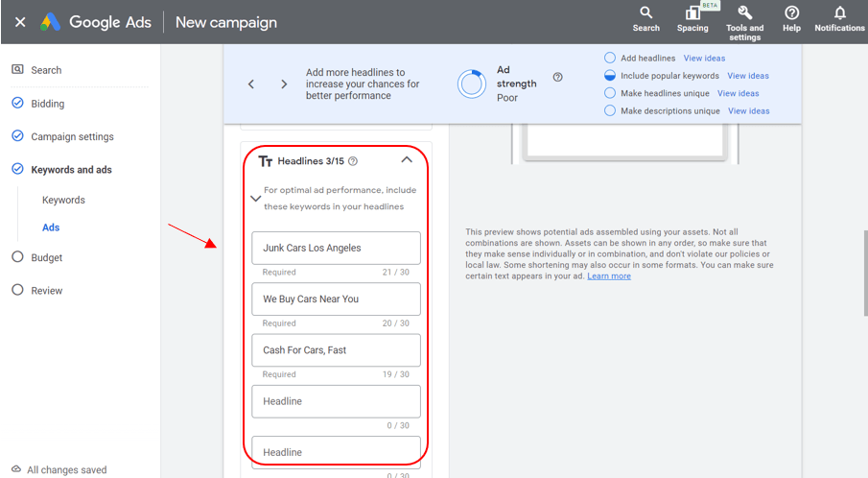This screenshot has height=478, width=868.
Task: Click 'Poor' ad strength rating text
Action: (507, 98)
